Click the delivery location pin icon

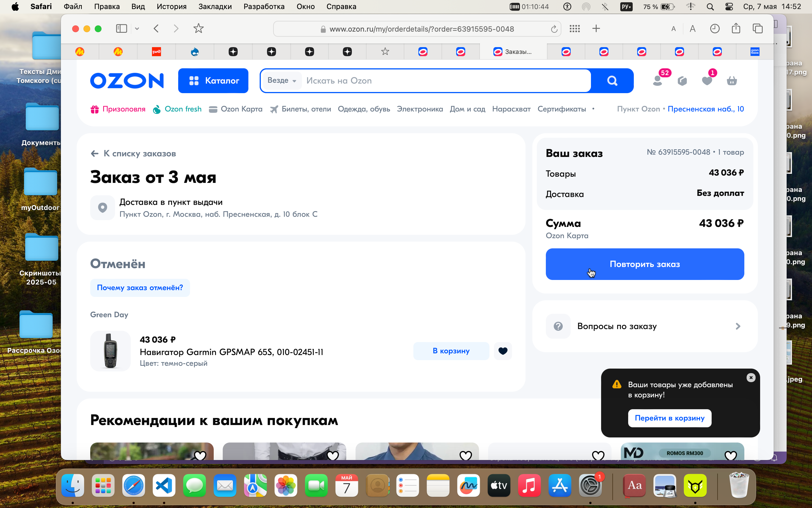coord(103,208)
